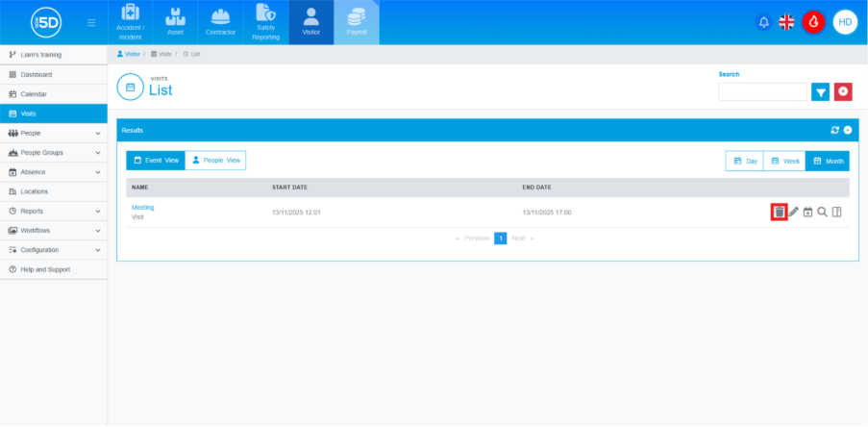Apply the search filter funnel button
This screenshot has width=868, height=427.
(820, 91)
